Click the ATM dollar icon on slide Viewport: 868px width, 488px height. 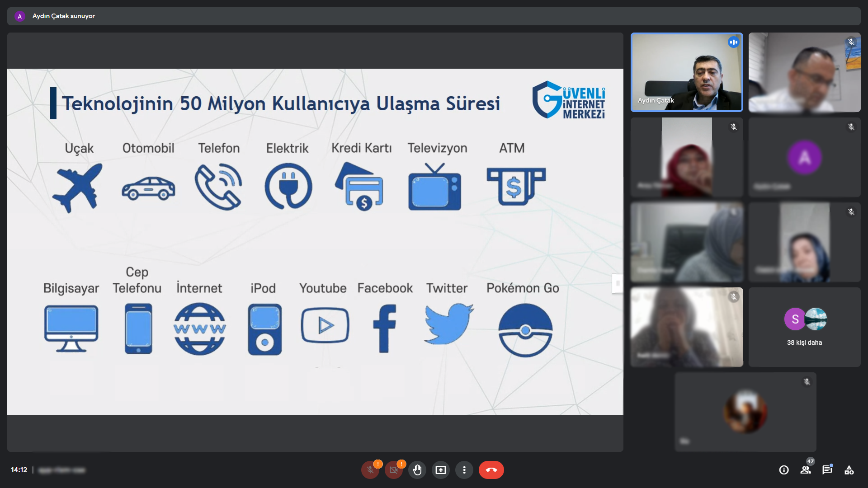point(516,187)
